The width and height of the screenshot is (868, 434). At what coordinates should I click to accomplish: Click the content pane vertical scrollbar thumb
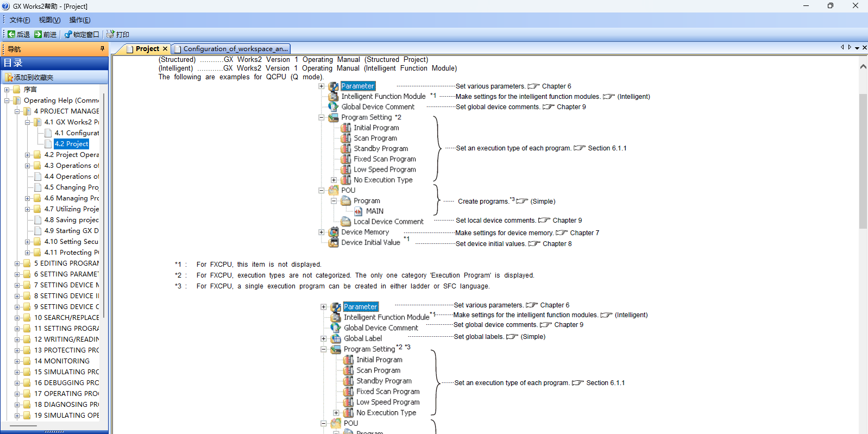(x=863, y=161)
